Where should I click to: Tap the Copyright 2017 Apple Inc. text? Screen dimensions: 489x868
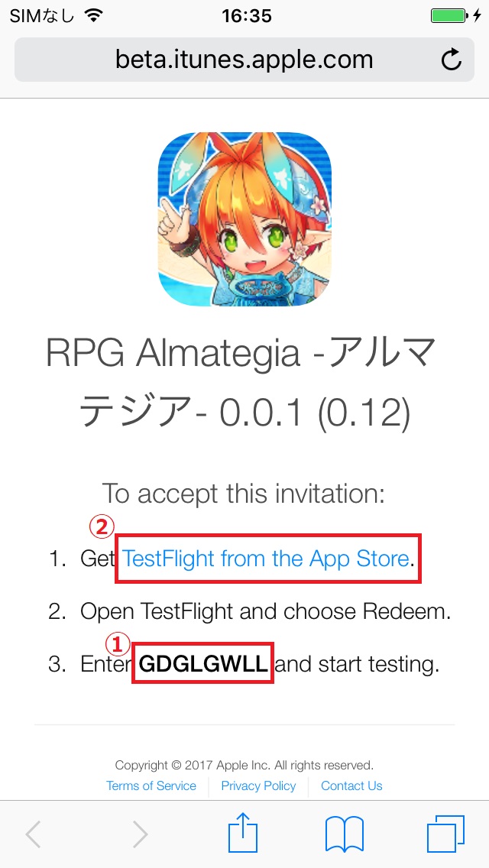tap(244, 765)
